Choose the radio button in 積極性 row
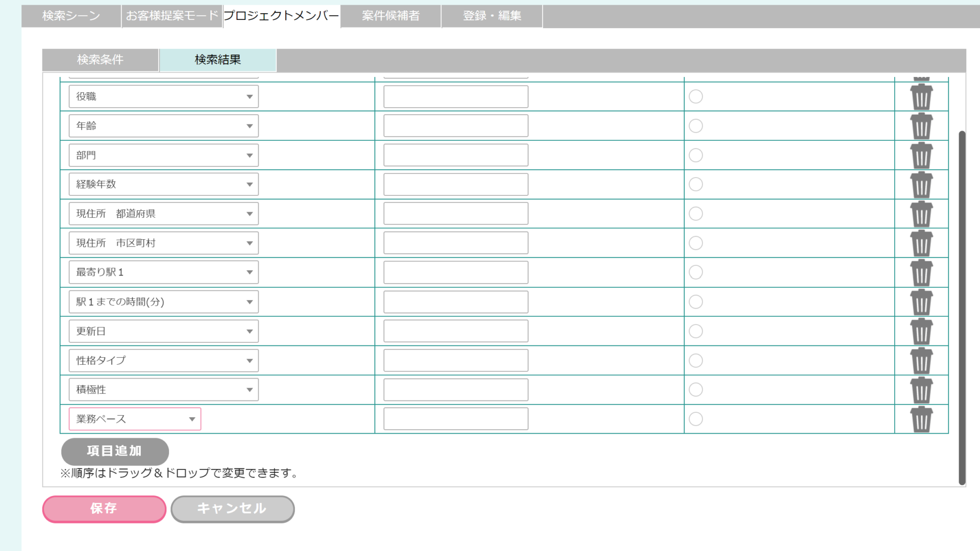The image size is (980, 551). (x=696, y=390)
